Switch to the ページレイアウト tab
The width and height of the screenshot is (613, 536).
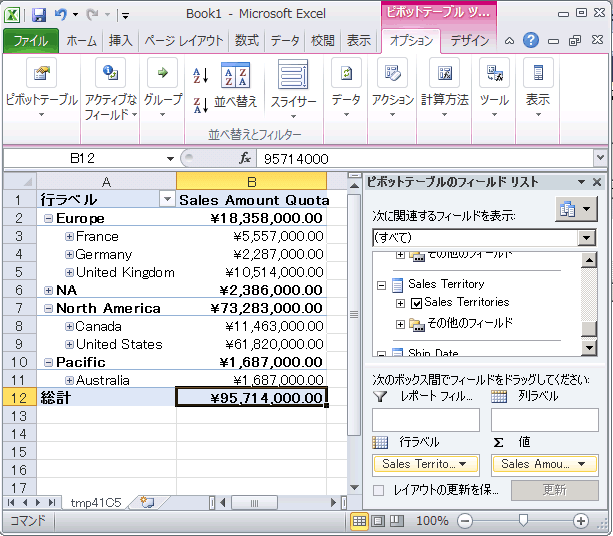[x=184, y=41]
